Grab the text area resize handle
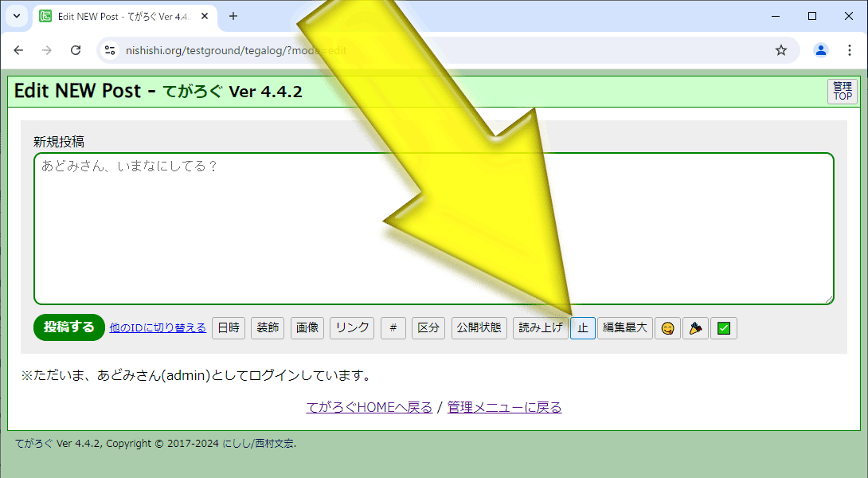This screenshot has height=478, width=868. (x=829, y=300)
